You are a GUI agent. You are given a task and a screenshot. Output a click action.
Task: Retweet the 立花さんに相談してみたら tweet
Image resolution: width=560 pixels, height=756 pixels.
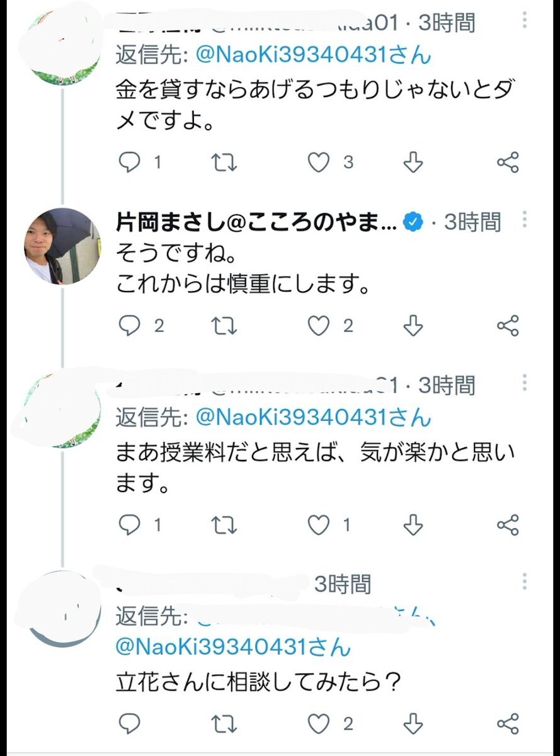[224, 723]
